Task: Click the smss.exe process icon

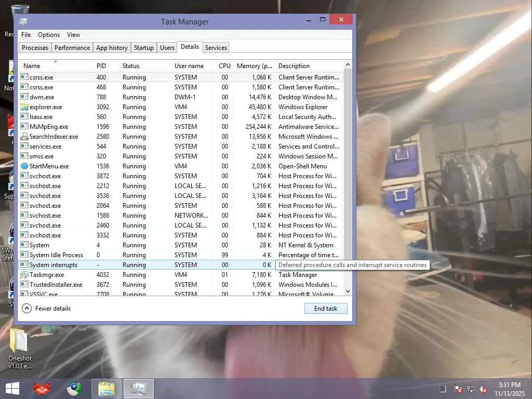Action: coord(24,156)
